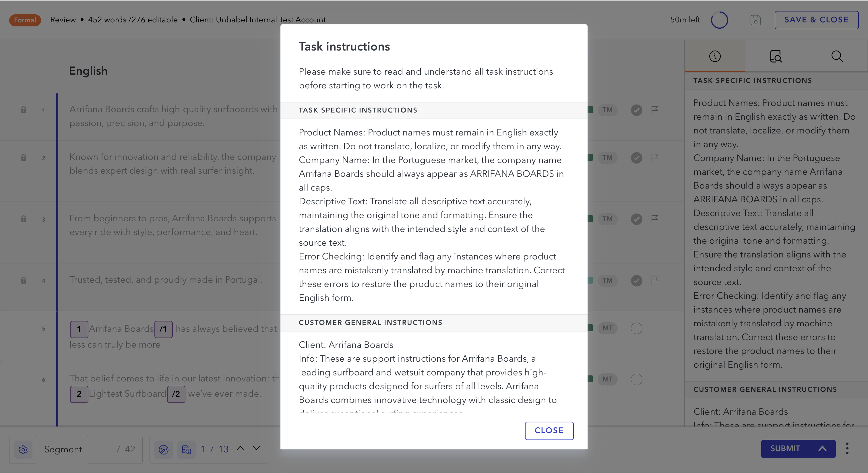Image resolution: width=868 pixels, height=473 pixels.
Task: Click the MT badge on segment 6
Action: point(607,379)
